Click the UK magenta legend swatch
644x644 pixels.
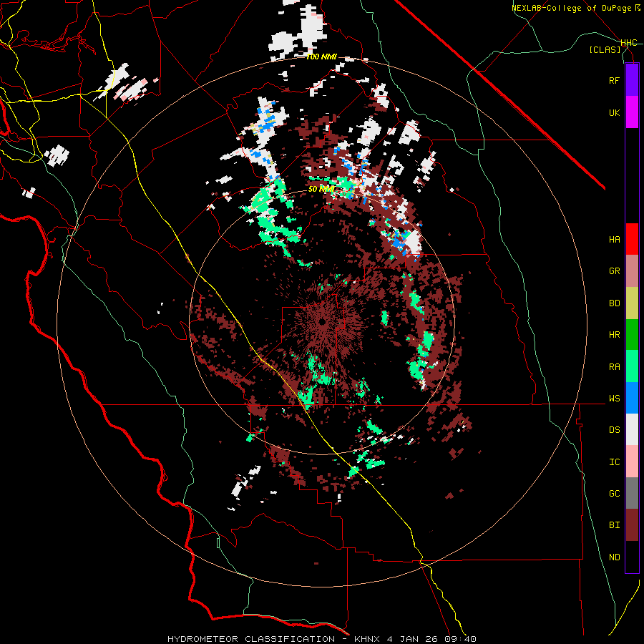632,112
